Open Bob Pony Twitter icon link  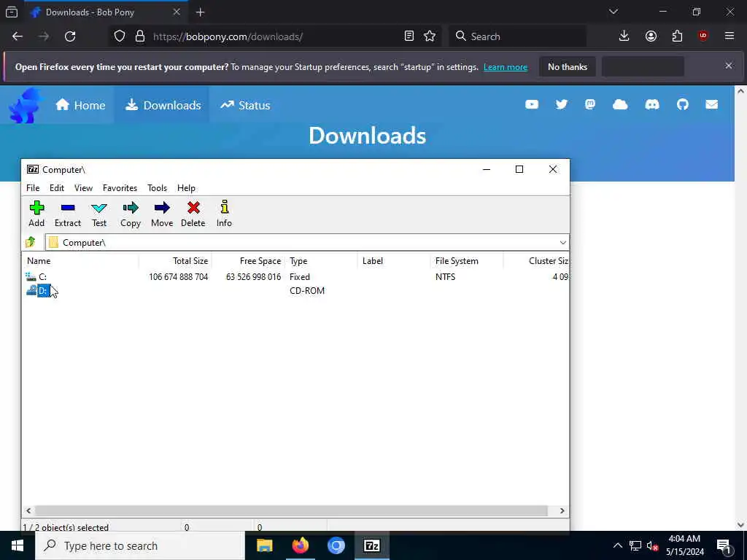pos(562,104)
